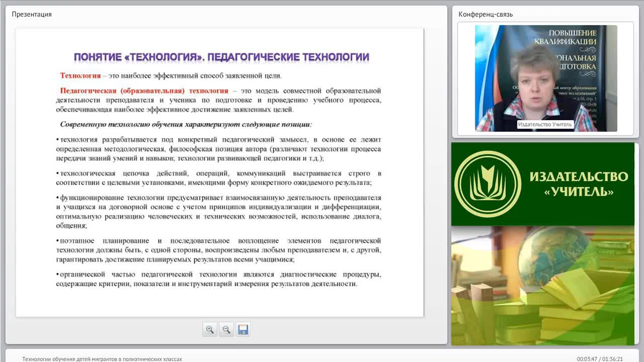Click bullet starting 'технология разрабатывается под конкретный'
This screenshot has width=644, height=362.
(218, 149)
